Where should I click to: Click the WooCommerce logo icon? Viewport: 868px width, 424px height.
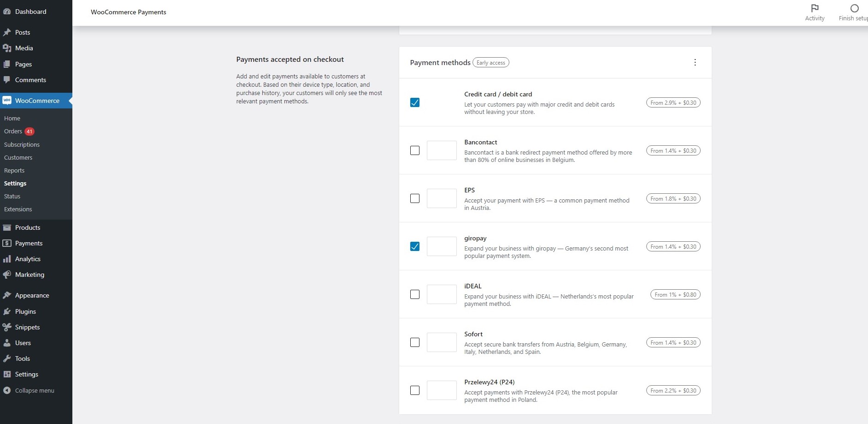pyautogui.click(x=7, y=101)
